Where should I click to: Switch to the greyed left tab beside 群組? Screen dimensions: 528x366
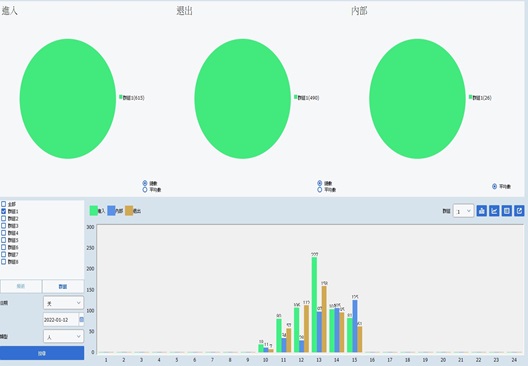(21, 286)
